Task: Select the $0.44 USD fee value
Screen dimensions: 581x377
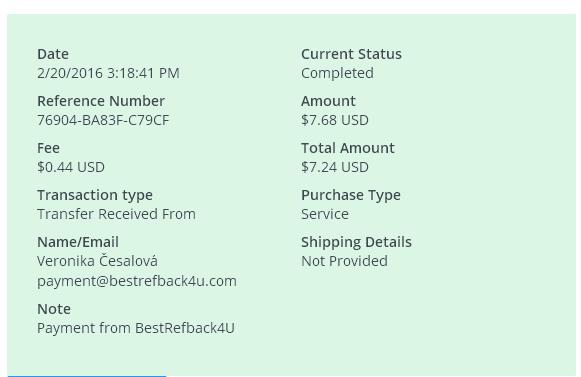Action: coord(71,167)
